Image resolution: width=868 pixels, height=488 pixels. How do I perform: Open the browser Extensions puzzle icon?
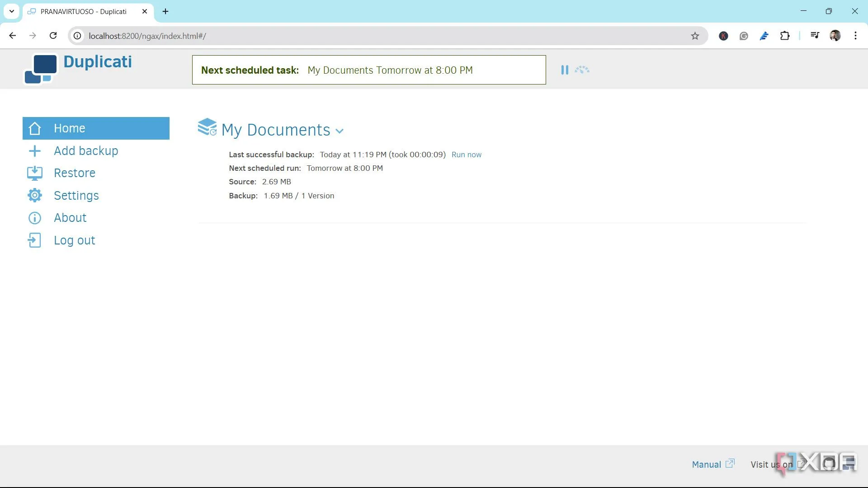tap(785, 36)
